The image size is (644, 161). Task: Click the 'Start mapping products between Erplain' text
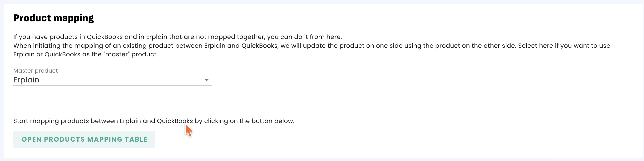pyautogui.click(x=154, y=121)
